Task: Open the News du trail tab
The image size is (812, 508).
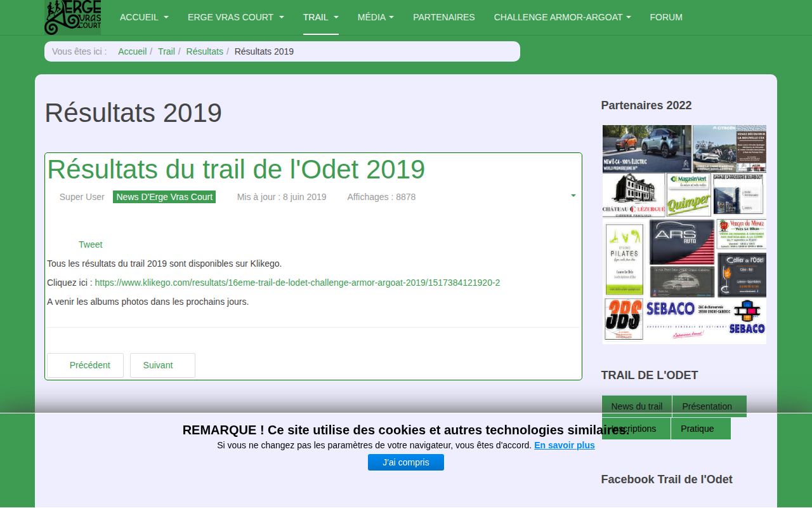Action: pos(637,406)
